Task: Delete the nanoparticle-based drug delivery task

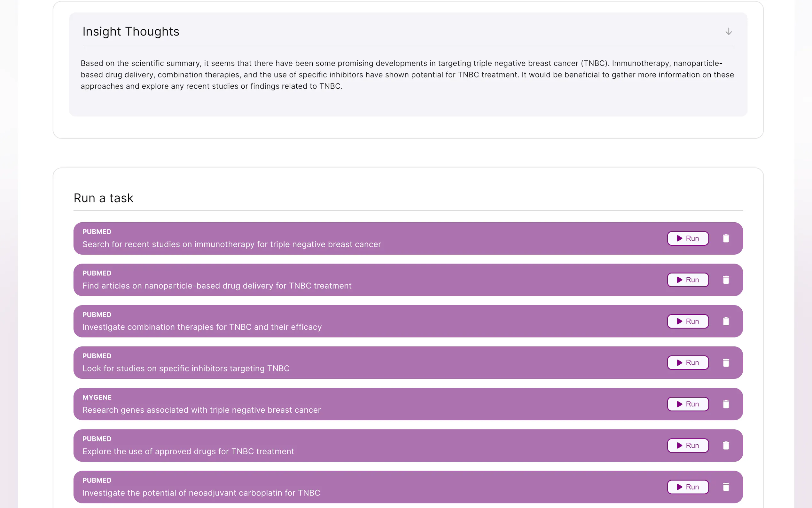Action: [726, 280]
